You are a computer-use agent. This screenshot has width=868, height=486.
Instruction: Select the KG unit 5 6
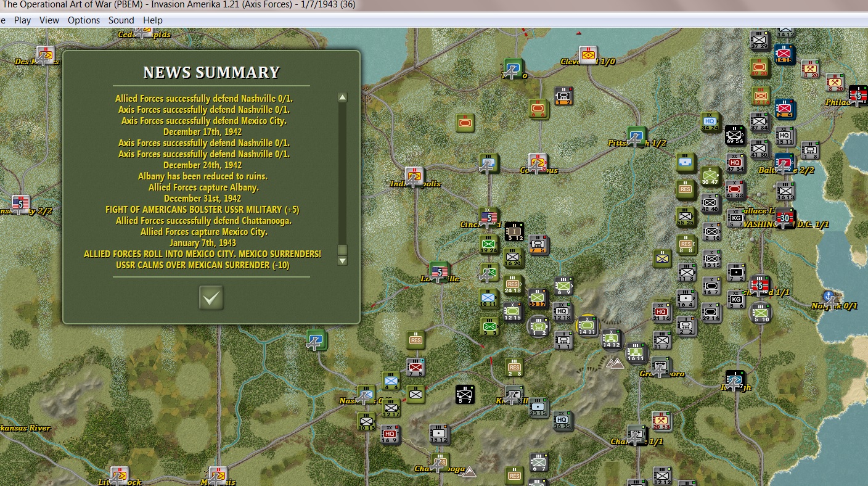[x=735, y=300]
